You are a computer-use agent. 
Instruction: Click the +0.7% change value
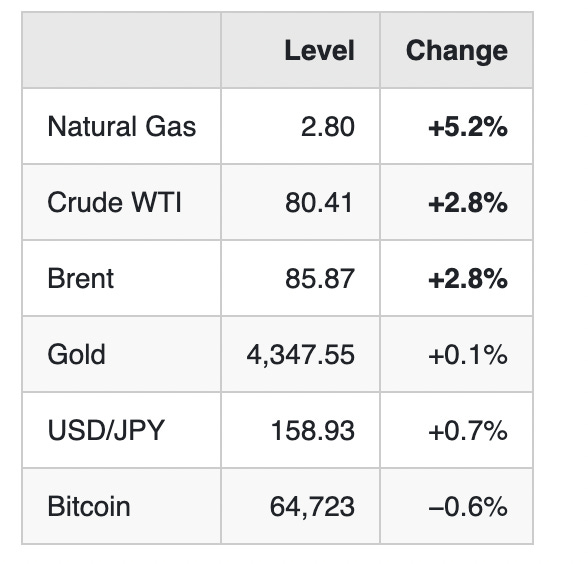pos(468,430)
